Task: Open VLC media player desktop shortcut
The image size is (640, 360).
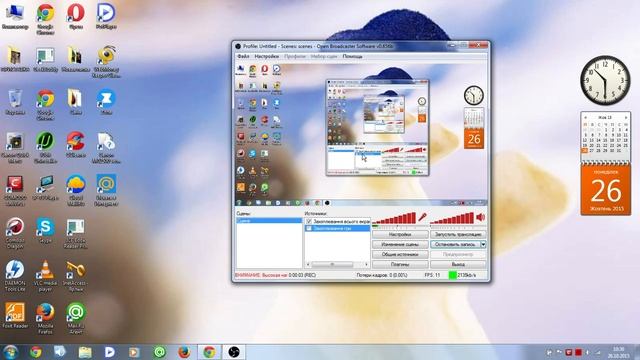Action: point(45,276)
